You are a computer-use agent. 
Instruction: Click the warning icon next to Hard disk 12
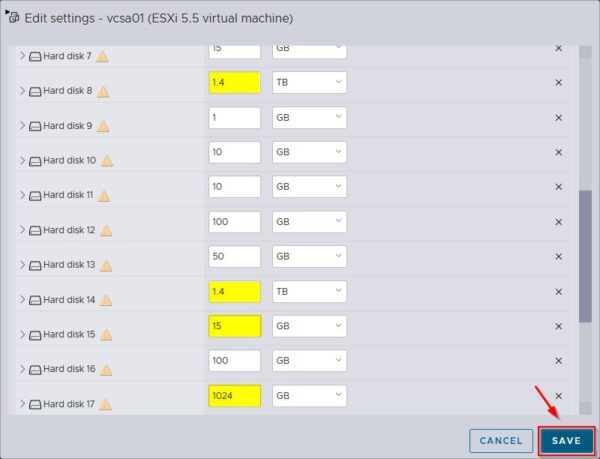pyautogui.click(x=106, y=230)
